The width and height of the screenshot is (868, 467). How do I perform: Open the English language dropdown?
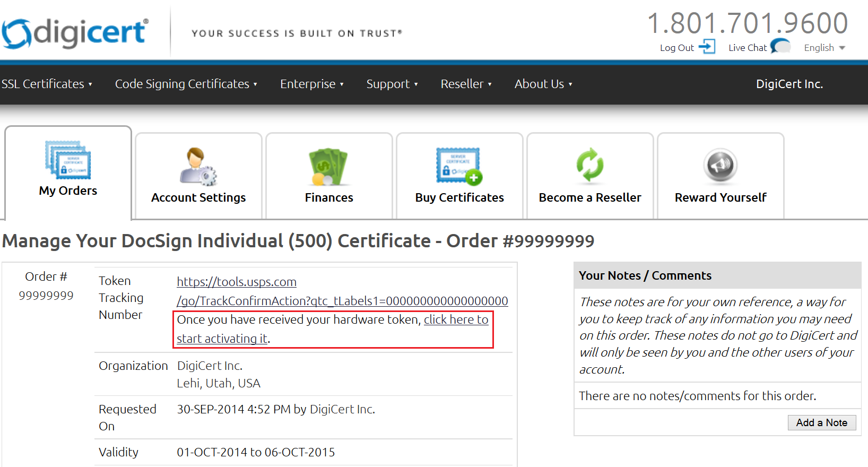(x=824, y=48)
